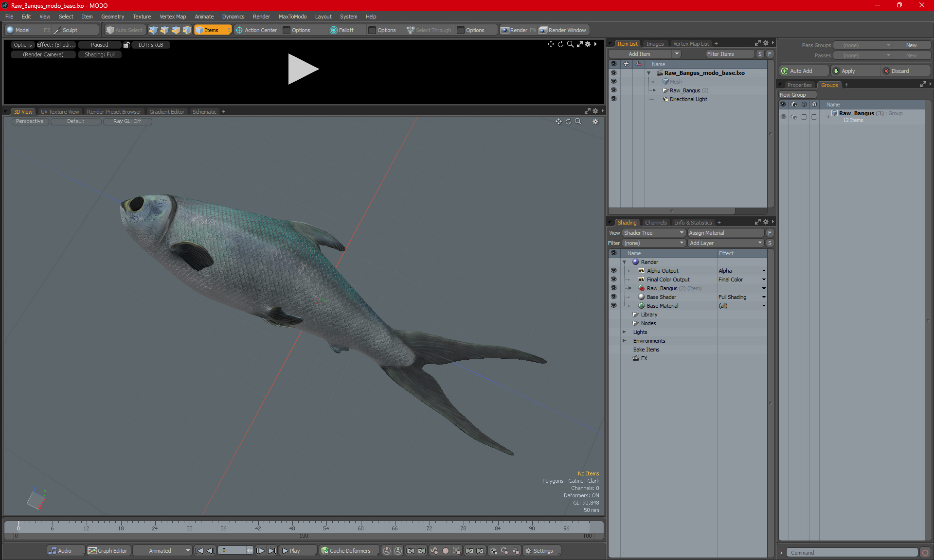Expand the Lights section in Shader Tree
The image size is (934, 560).
624,332
